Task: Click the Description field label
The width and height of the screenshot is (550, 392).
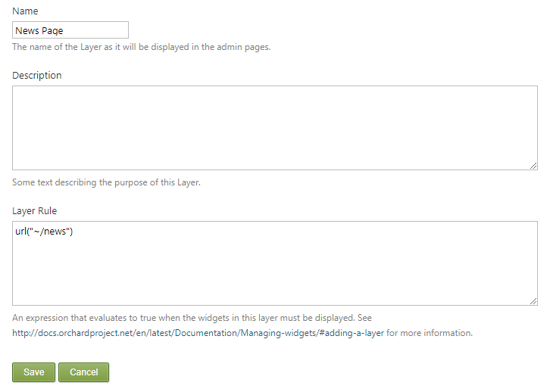Action: coord(37,76)
